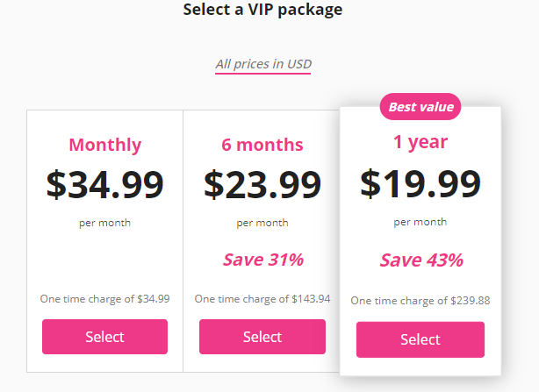Viewport: 539px width, 392px height.
Task: Click Select button for 1 year plan
Action: click(x=420, y=339)
